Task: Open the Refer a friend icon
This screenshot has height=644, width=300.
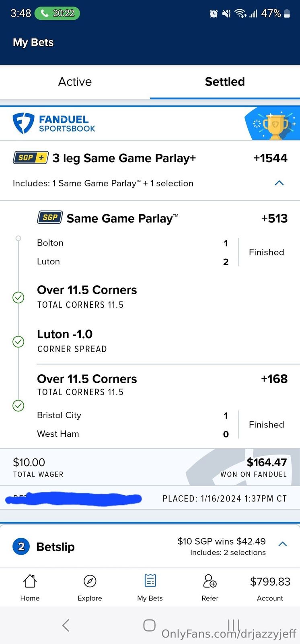Action: [210, 581]
